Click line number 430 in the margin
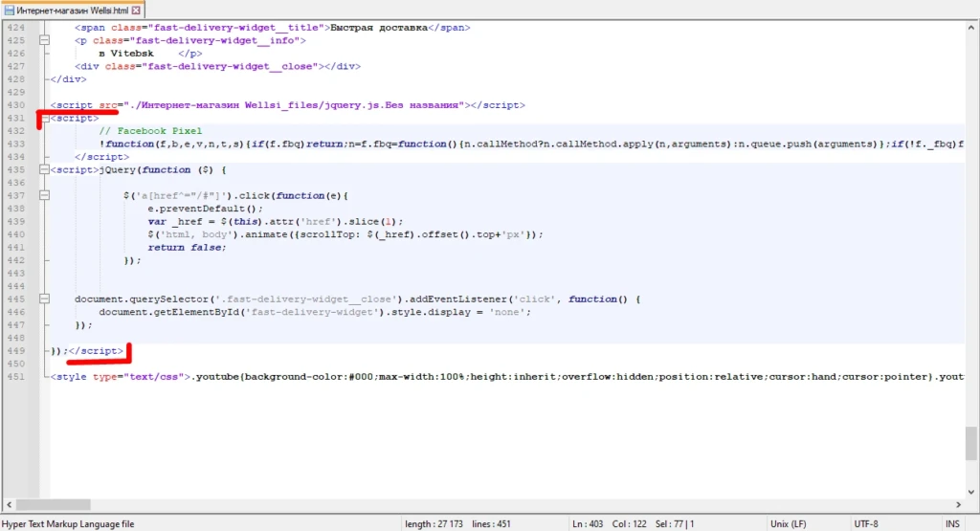Viewport: 980px width, 531px height. tap(15, 105)
